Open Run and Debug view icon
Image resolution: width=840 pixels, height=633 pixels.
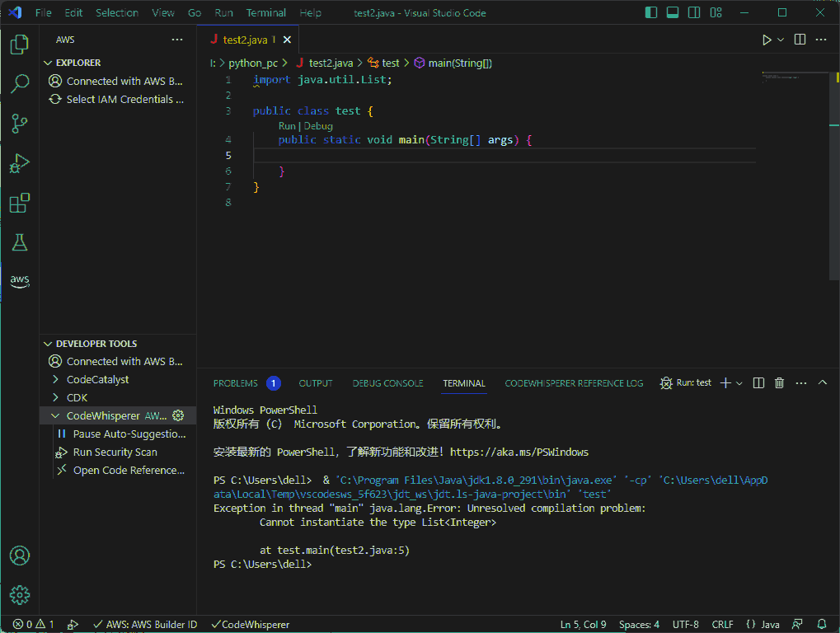tap(19, 163)
